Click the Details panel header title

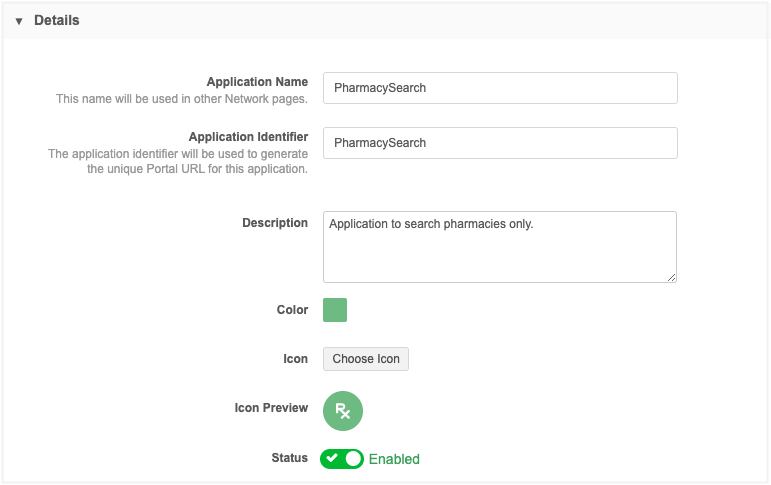(56, 20)
